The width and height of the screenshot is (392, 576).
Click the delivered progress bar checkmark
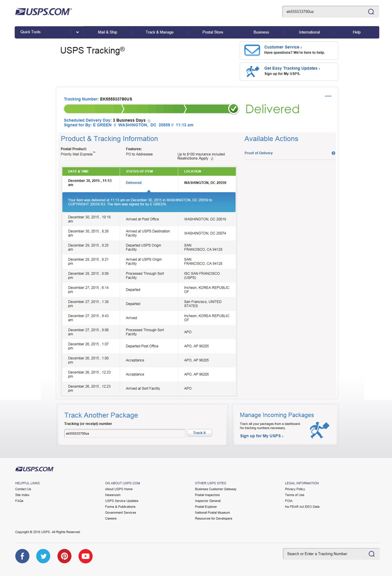pyautogui.click(x=234, y=109)
